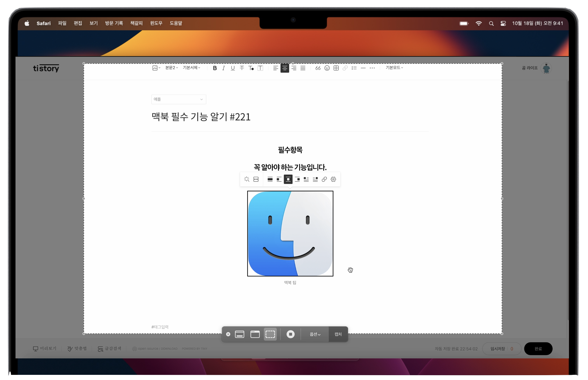The image size is (588, 380).
Task: Toggle underline formatting in editor toolbar
Action: click(x=233, y=68)
